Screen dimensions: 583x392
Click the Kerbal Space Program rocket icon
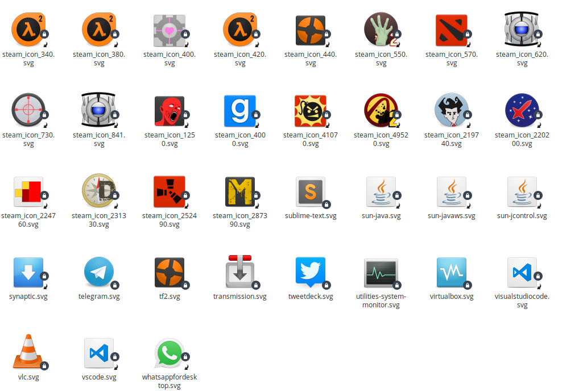coord(522,110)
